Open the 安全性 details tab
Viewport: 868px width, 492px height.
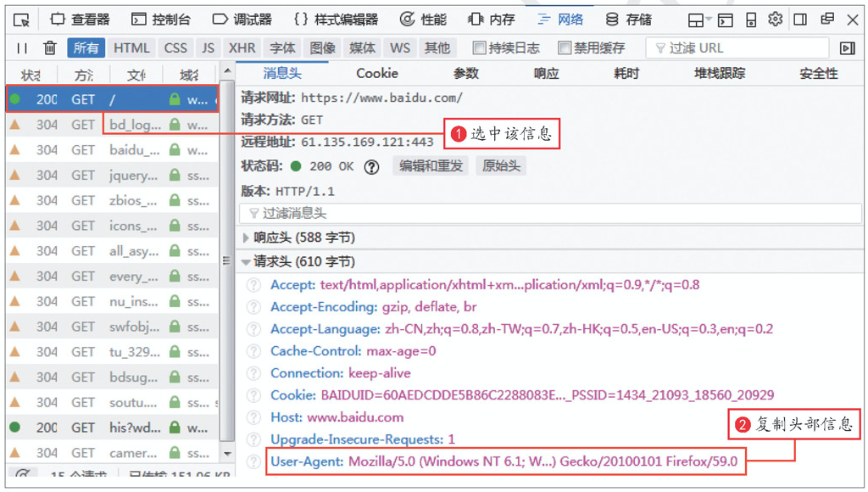(819, 73)
